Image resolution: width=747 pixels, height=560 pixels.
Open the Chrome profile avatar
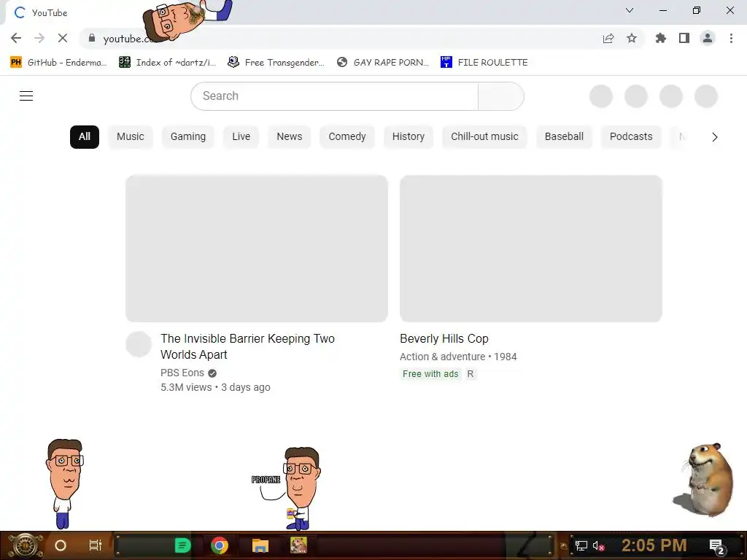point(708,38)
